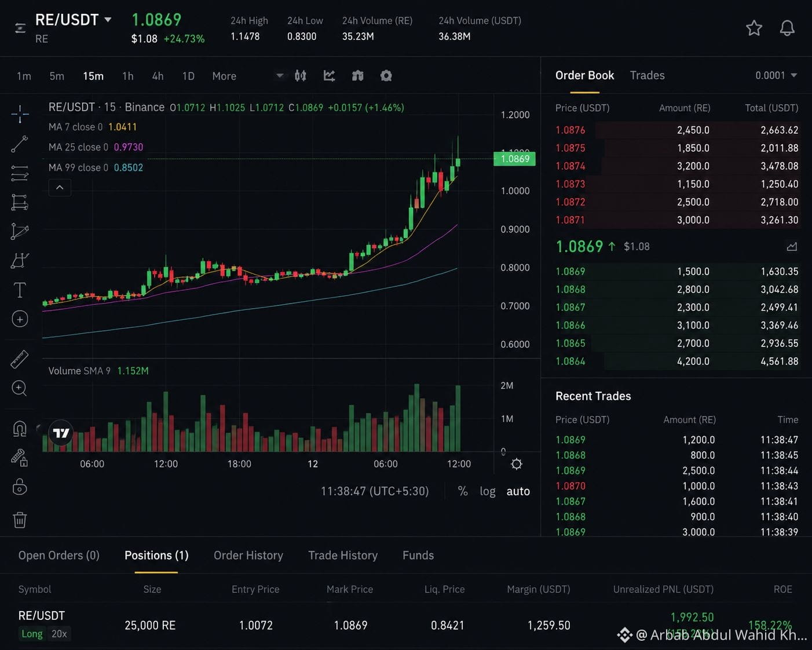812x650 pixels.
Task: Click the 1.0870 recent trade price
Action: click(570, 486)
